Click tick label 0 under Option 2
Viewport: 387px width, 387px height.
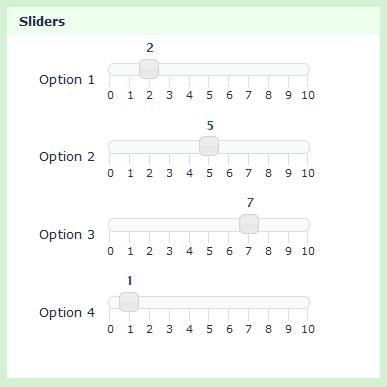110,173
